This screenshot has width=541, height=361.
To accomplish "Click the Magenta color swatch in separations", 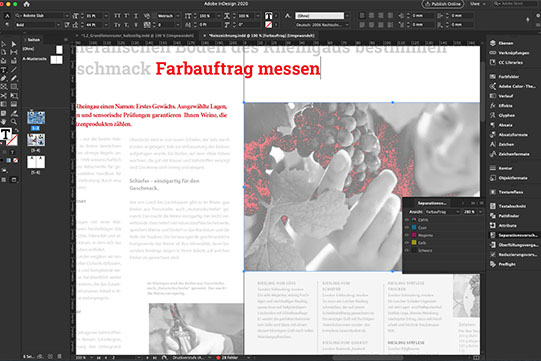I will (414, 235).
